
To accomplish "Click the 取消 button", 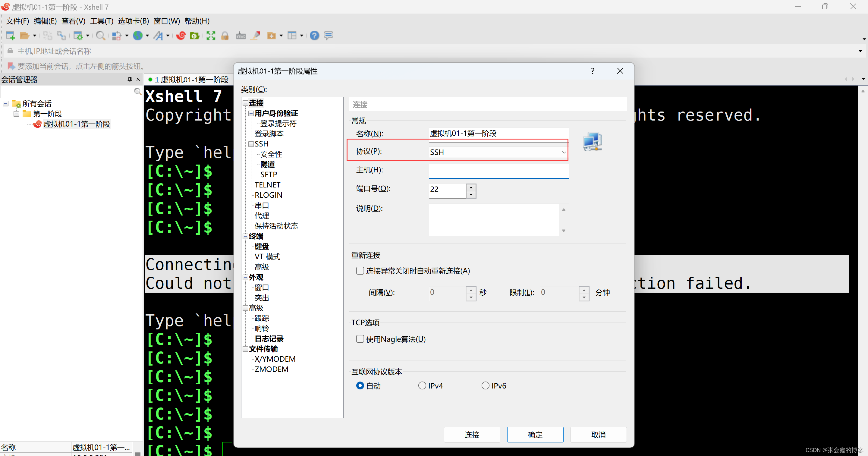I will [x=599, y=435].
